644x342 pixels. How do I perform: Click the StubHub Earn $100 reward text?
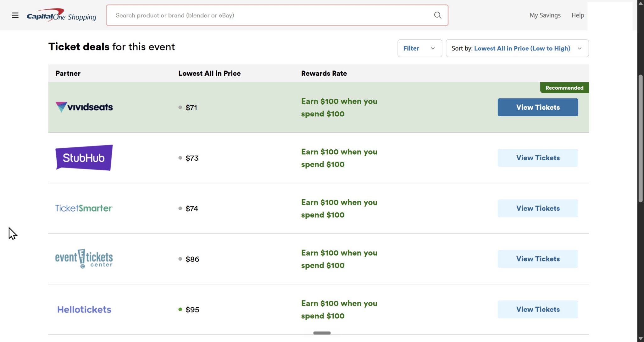[x=339, y=158]
